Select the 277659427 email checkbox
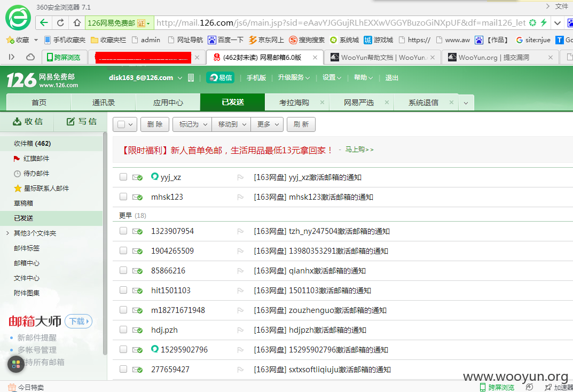573x392 pixels. click(x=123, y=369)
